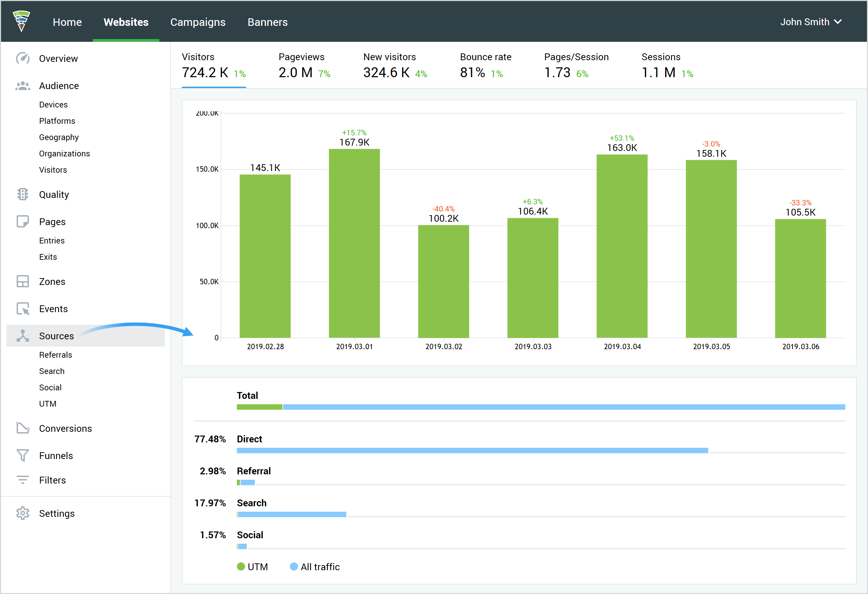Click the Conversions sidebar icon
Image resolution: width=868 pixels, height=594 pixels.
pos(22,428)
